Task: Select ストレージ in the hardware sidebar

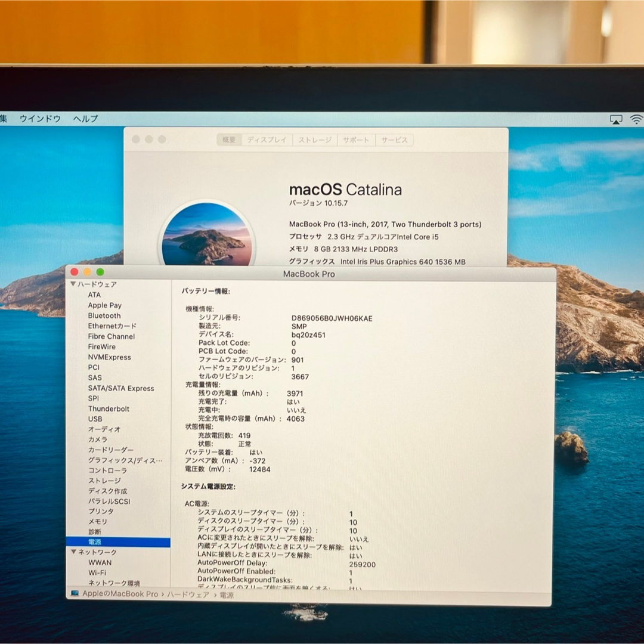Action: [105, 481]
